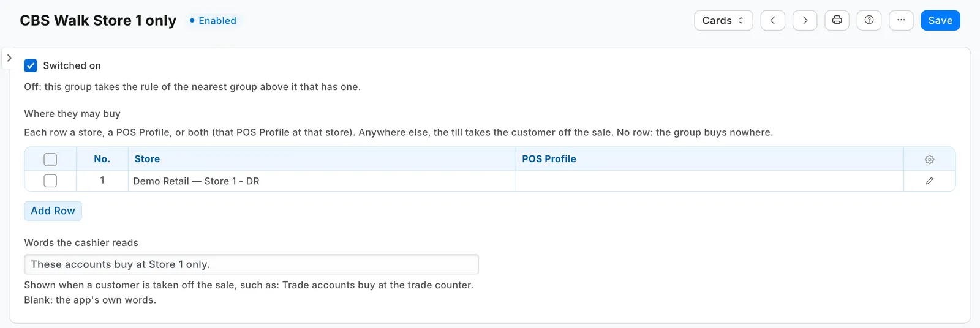Select the Demo Retail — Store 1 - DR cell
This screenshot has height=328, width=980.
click(x=322, y=181)
